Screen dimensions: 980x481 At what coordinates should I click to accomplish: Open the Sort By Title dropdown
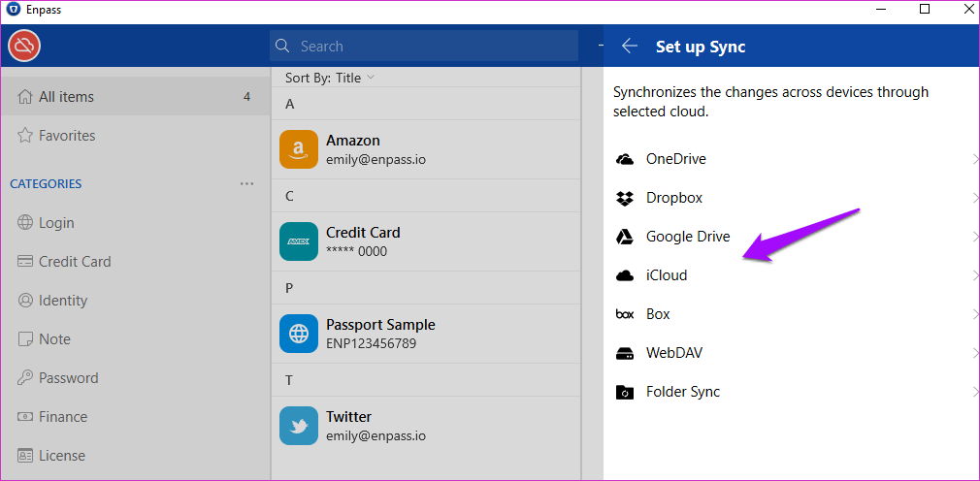pyautogui.click(x=329, y=78)
